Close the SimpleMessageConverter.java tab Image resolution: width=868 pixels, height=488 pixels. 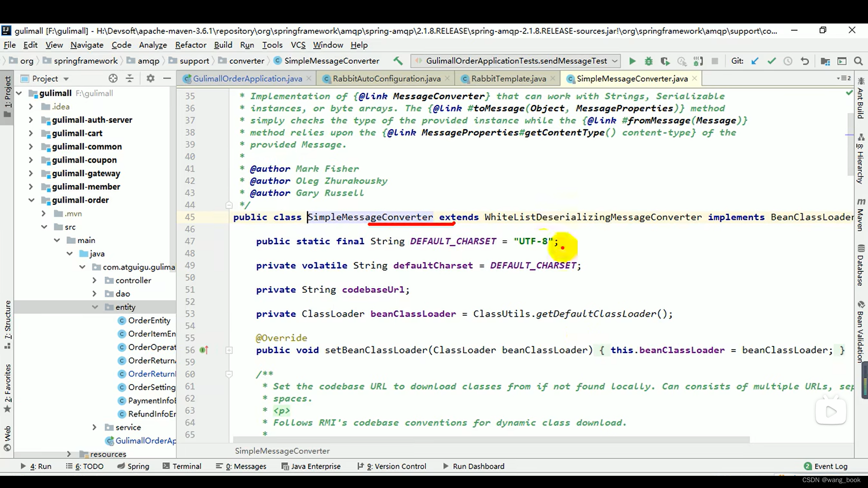[694, 79]
